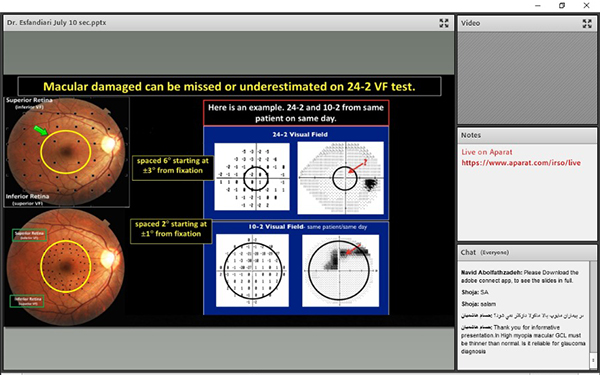Click the 'Live on Aparat' note text
Viewport: 600px width, 375px height.
tap(486, 152)
